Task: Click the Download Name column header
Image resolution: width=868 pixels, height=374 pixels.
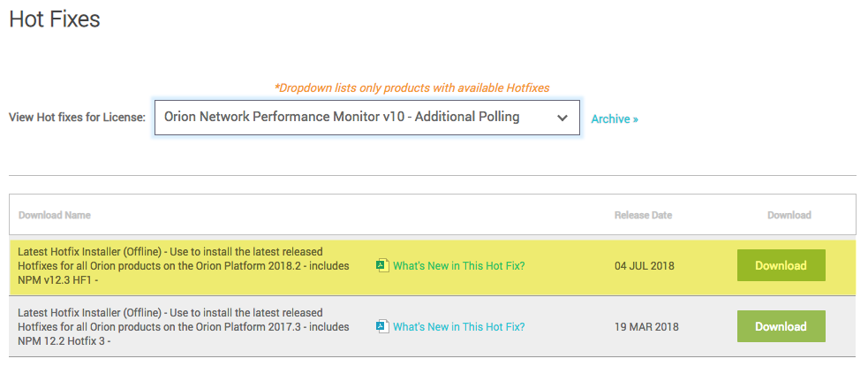Action: pos(55,215)
